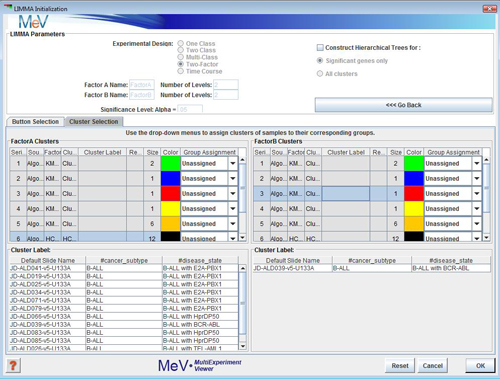The height and width of the screenshot is (379, 500).
Task: Open the Cluster Selection tab
Action: pyautogui.click(x=94, y=122)
